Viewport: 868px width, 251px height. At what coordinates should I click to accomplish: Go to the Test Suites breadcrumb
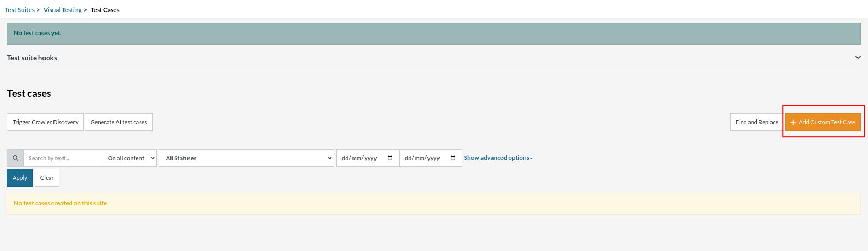click(20, 10)
